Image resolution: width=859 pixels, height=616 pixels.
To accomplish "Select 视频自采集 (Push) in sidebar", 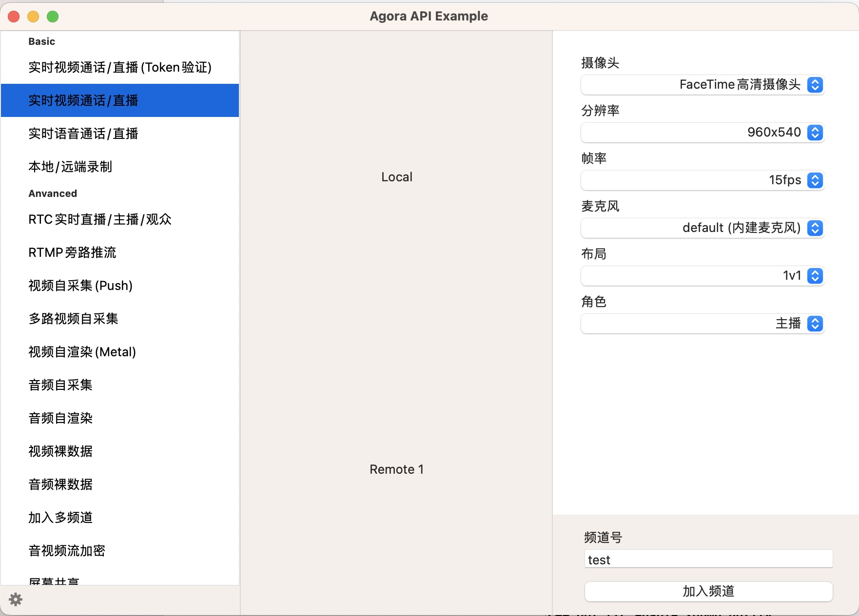I will tap(120, 286).
